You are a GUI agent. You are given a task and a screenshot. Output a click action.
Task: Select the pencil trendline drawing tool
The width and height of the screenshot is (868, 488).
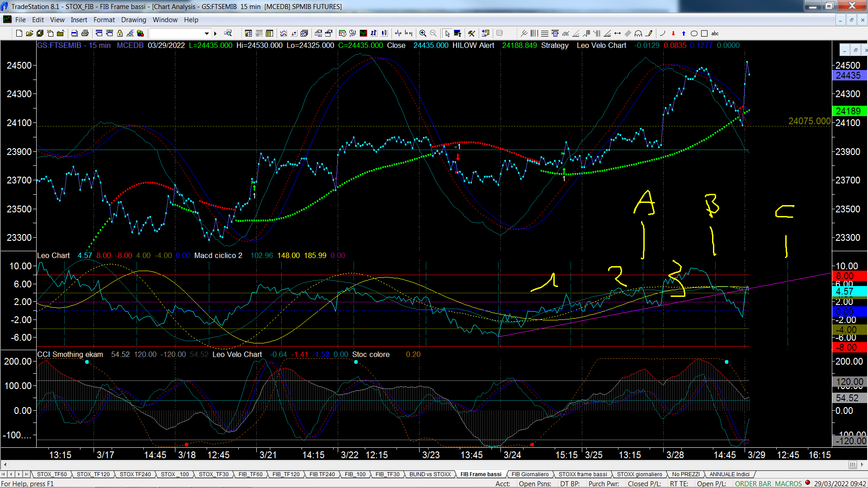pyautogui.click(x=649, y=33)
